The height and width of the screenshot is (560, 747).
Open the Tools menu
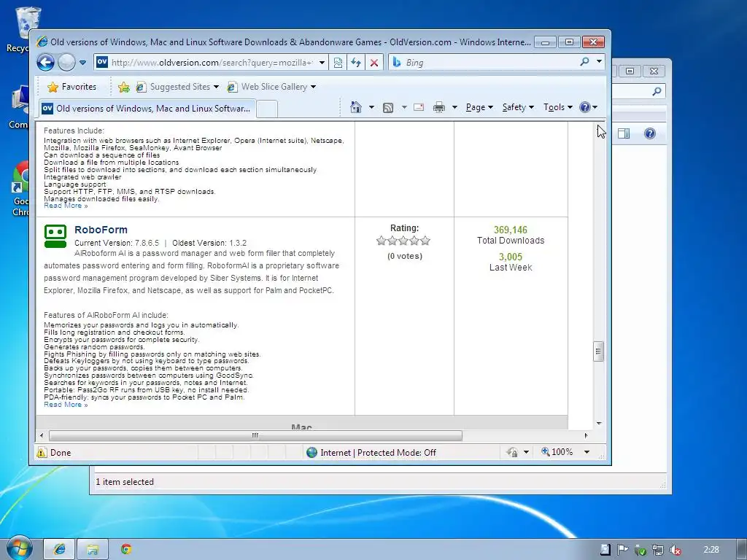tap(558, 107)
